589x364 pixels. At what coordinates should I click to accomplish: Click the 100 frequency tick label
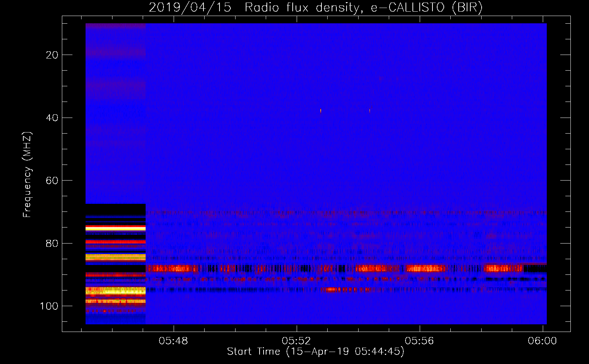point(49,306)
